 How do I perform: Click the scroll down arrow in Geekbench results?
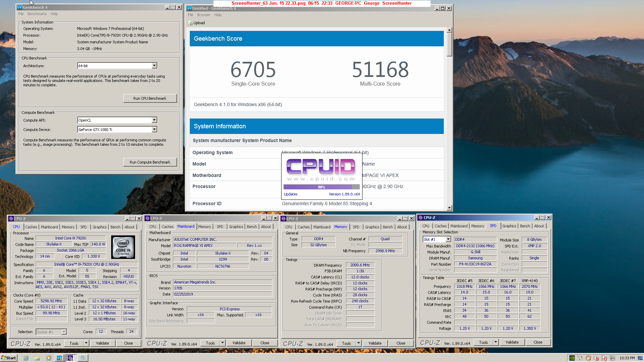tap(449, 208)
